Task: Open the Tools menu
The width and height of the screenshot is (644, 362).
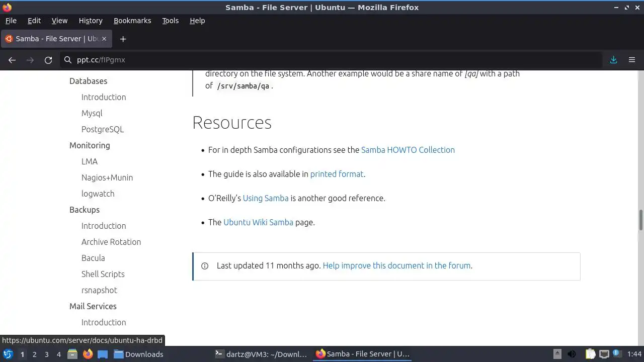Action: point(170,21)
